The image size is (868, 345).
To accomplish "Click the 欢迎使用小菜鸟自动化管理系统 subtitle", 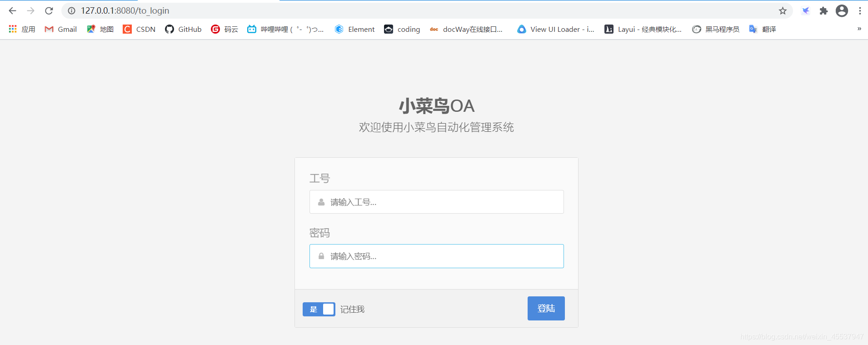I will coord(437,127).
